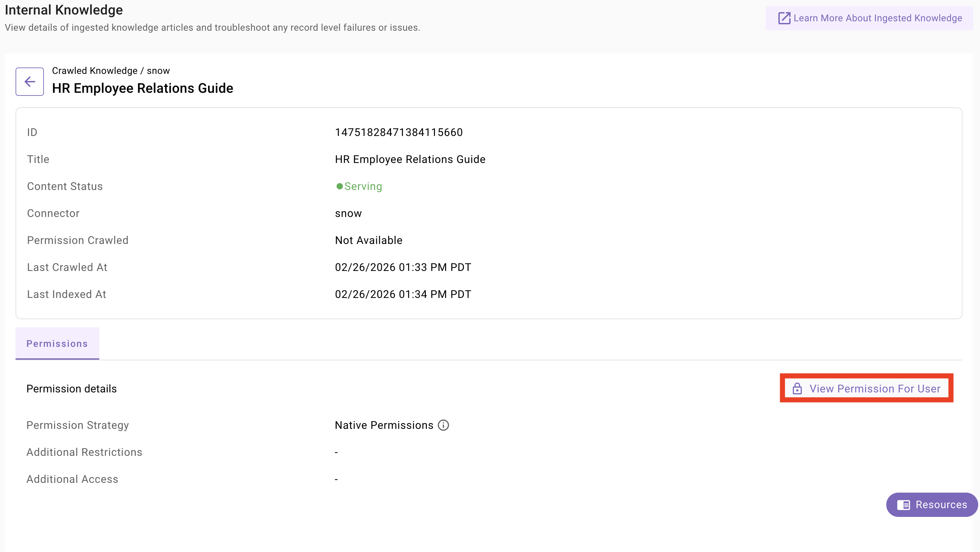Click the lock icon in View Permission button
Viewport: 980px width, 552px height.
coord(797,389)
